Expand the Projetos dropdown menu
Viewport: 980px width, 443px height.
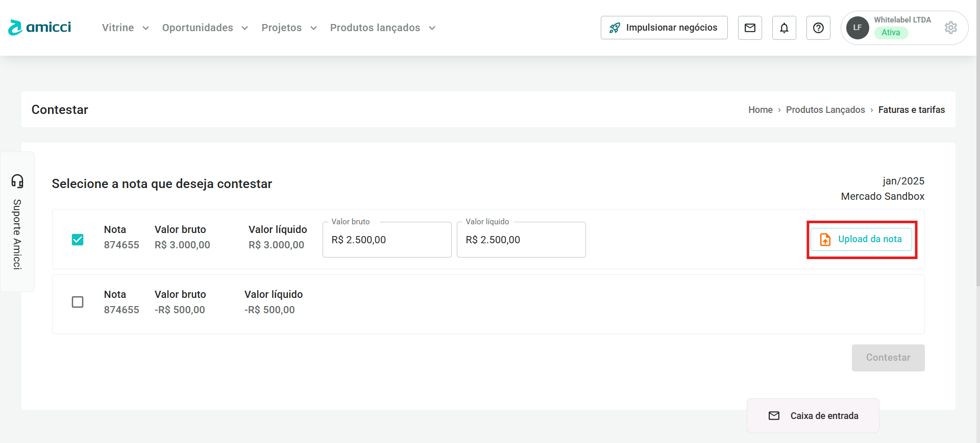pyautogui.click(x=289, y=28)
